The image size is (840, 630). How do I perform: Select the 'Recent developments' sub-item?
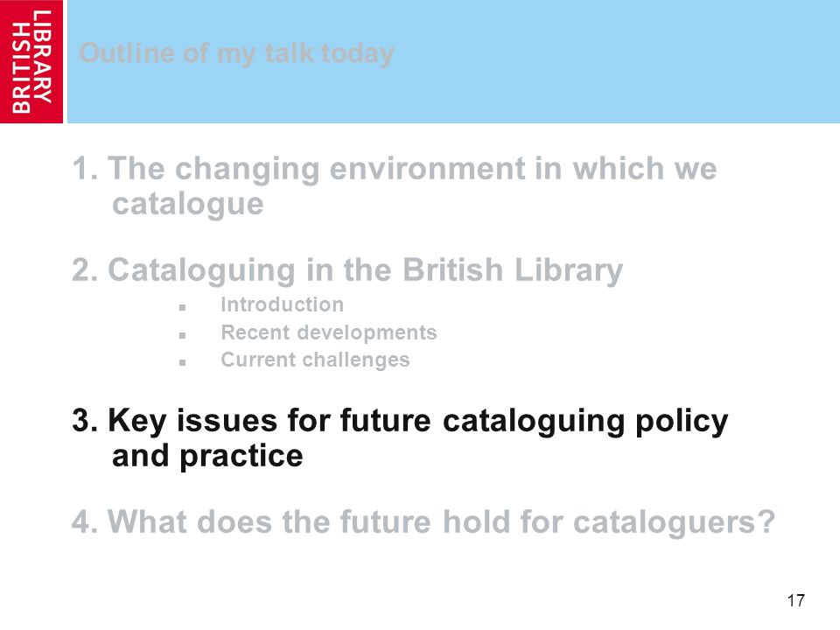pyautogui.click(x=329, y=333)
